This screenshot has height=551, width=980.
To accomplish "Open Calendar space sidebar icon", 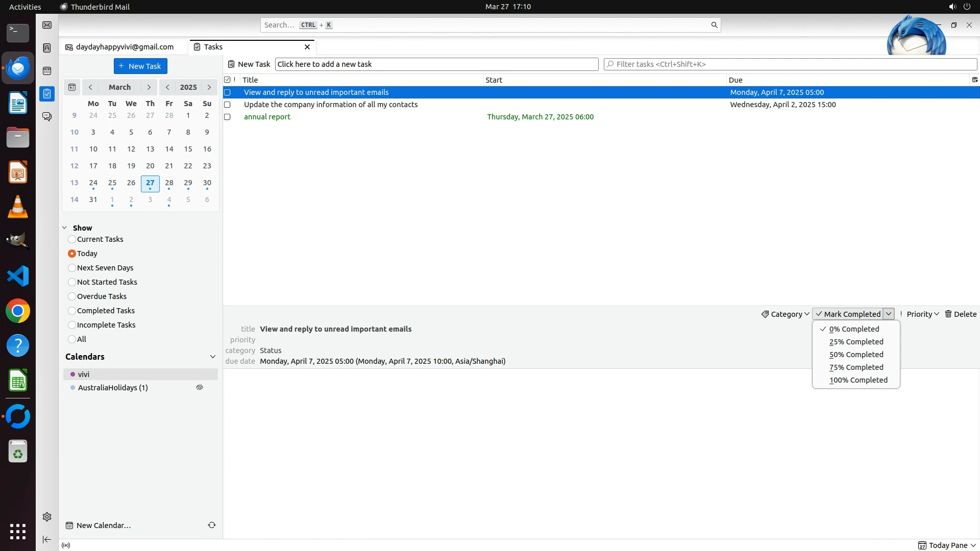I will pos(47,71).
